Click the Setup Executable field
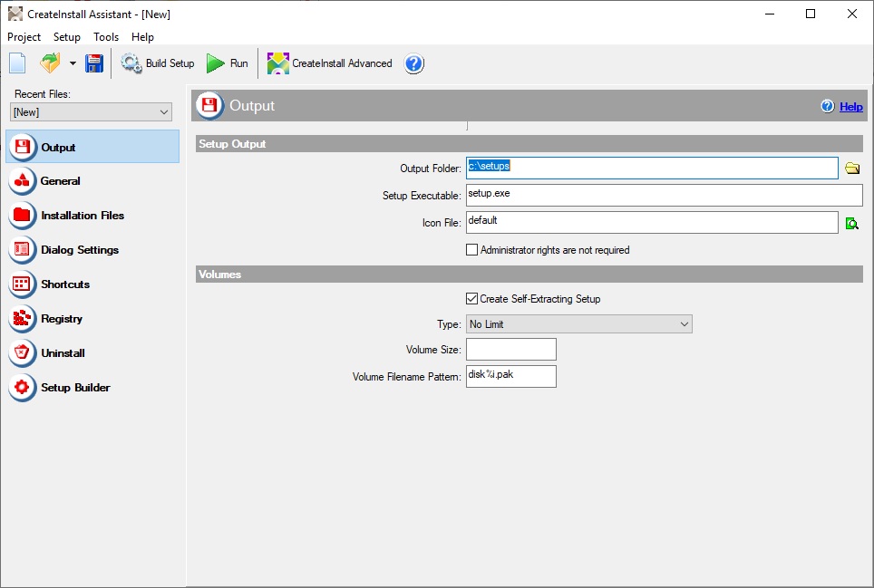 [x=664, y=195]
